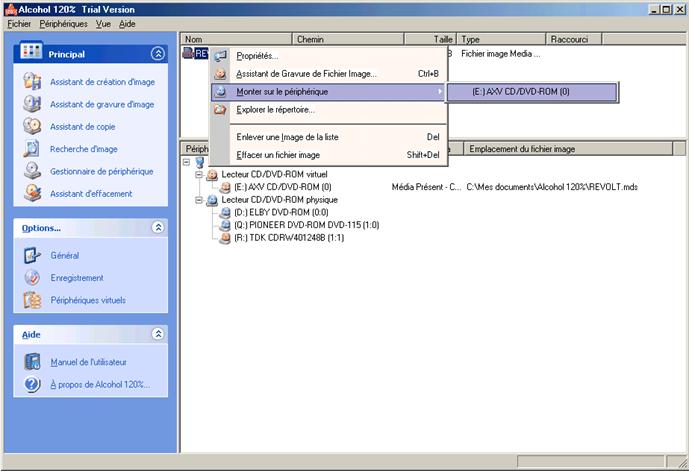The image size is (689, 471).
Task: Open the Fichier menu
Action: (x=19, y=24)
